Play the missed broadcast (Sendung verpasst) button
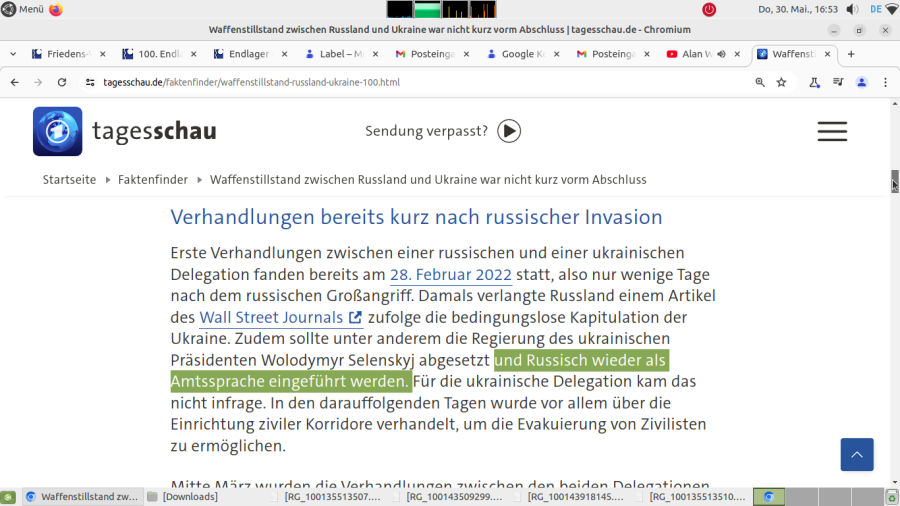The height and width of the screenshot is (506, 900). coord(509,131)
